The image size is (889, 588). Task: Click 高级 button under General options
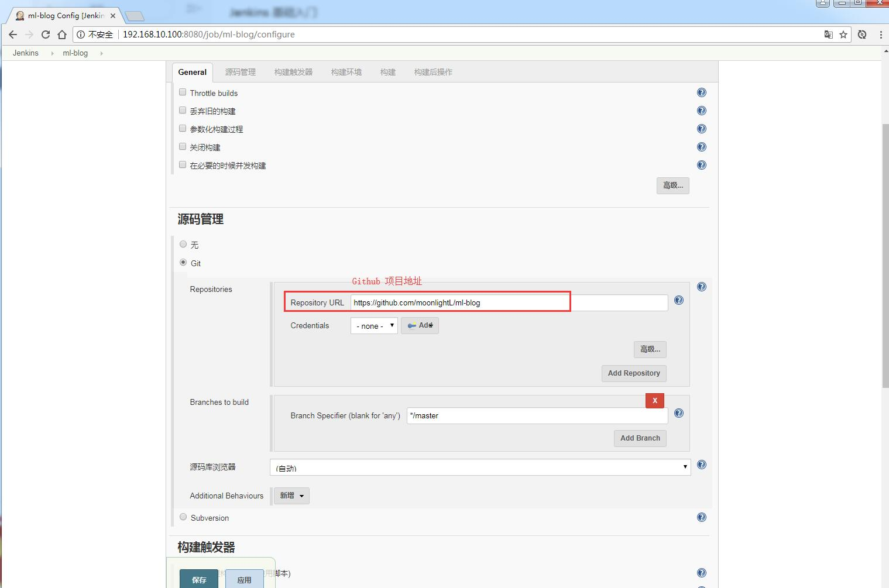point(673,185)
